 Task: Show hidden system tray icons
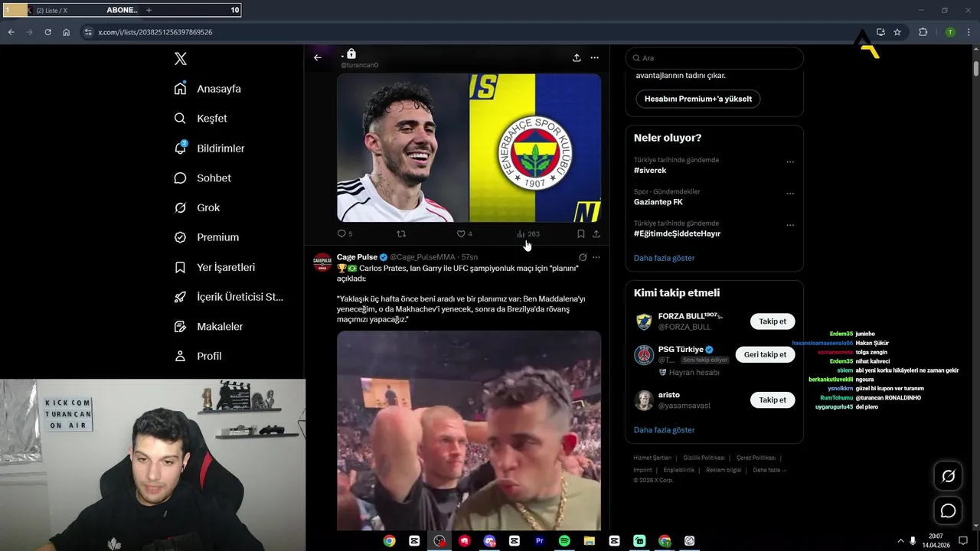[900, 541]
